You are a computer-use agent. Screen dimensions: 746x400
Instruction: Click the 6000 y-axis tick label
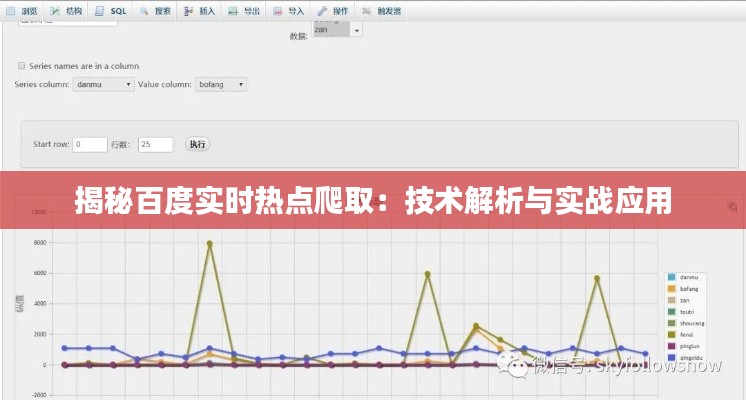(40, 273)
